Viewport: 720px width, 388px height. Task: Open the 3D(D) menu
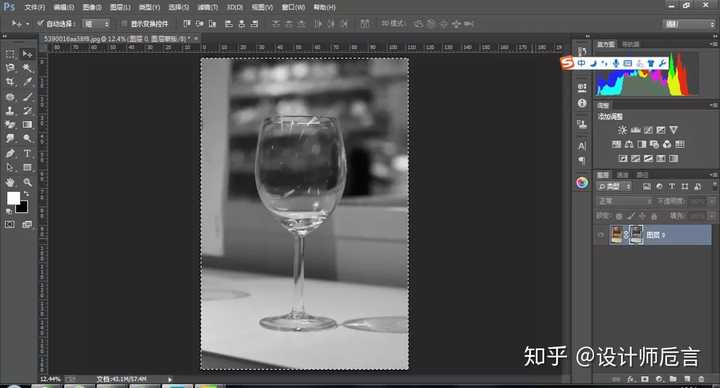click(x=235, y=7)
